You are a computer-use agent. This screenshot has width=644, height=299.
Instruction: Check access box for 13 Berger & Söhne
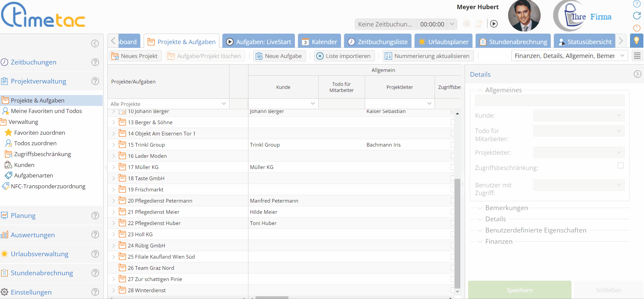tap(452, 122)
